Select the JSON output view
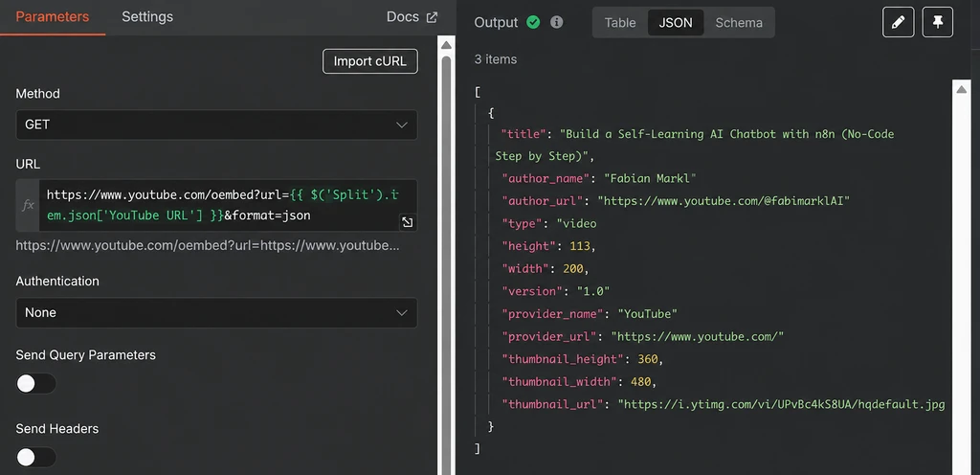The height and width of the screenshot is (475, 980). (x=676, y=22)
